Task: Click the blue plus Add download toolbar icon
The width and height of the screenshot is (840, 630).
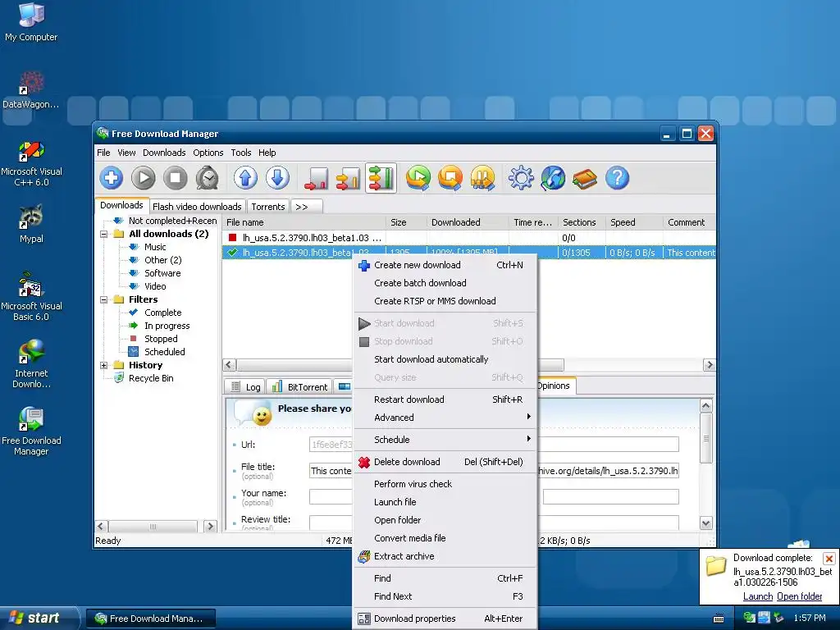Action: [112, 178]
